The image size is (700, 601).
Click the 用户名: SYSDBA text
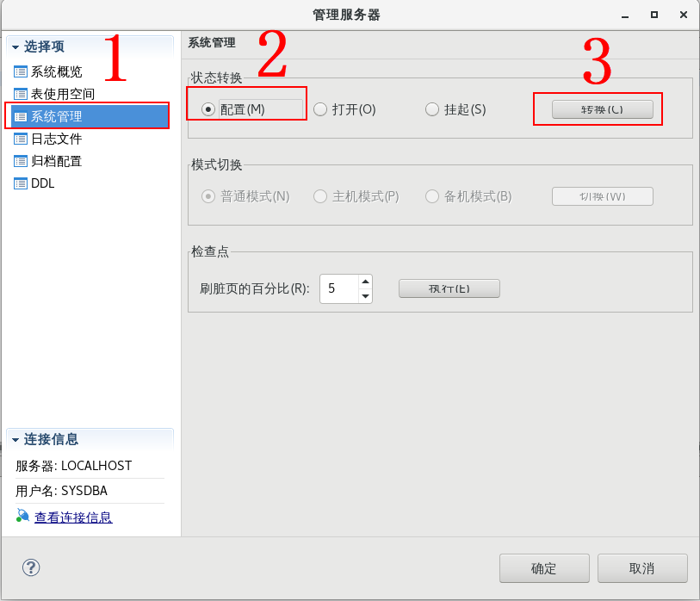click(x=62, y=491)
